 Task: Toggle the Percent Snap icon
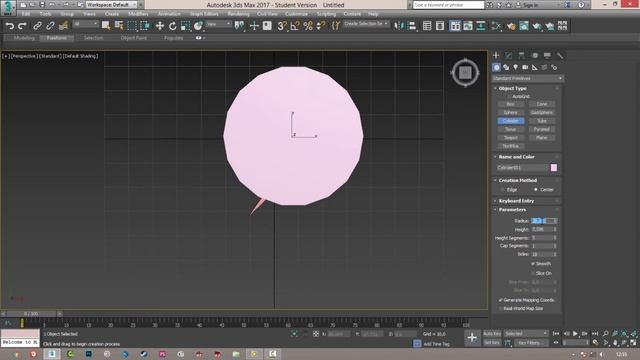(x=308, y=26)
